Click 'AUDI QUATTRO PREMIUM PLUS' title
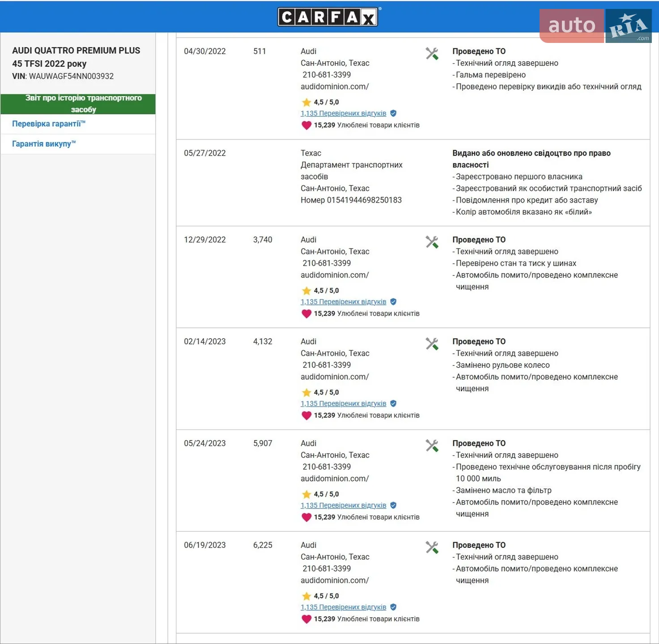 [x=76, y=51]
